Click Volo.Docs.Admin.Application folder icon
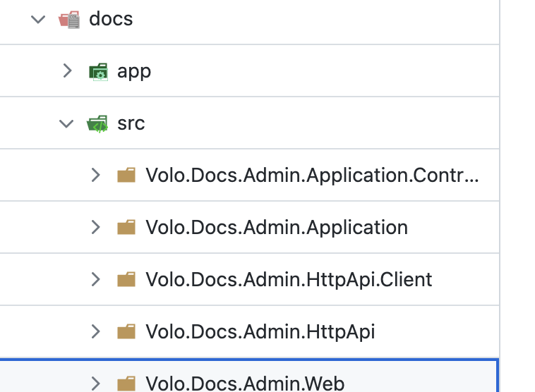 [x=126, y=228]
